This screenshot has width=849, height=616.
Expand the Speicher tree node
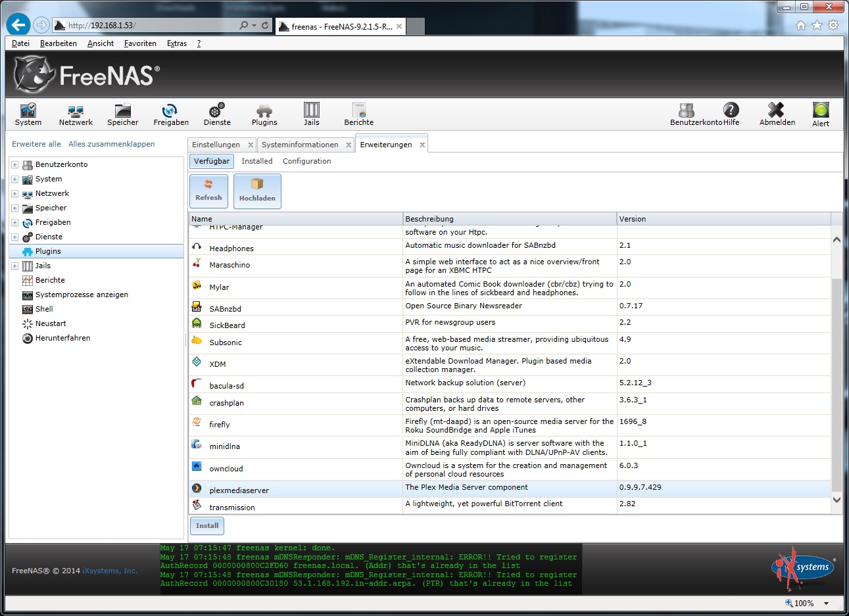pos(14,208)
